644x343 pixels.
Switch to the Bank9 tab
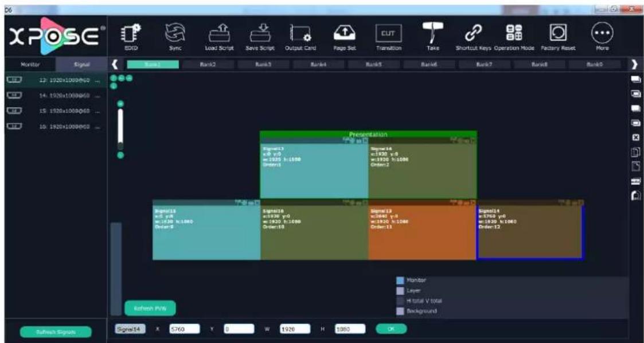(595, 64)
